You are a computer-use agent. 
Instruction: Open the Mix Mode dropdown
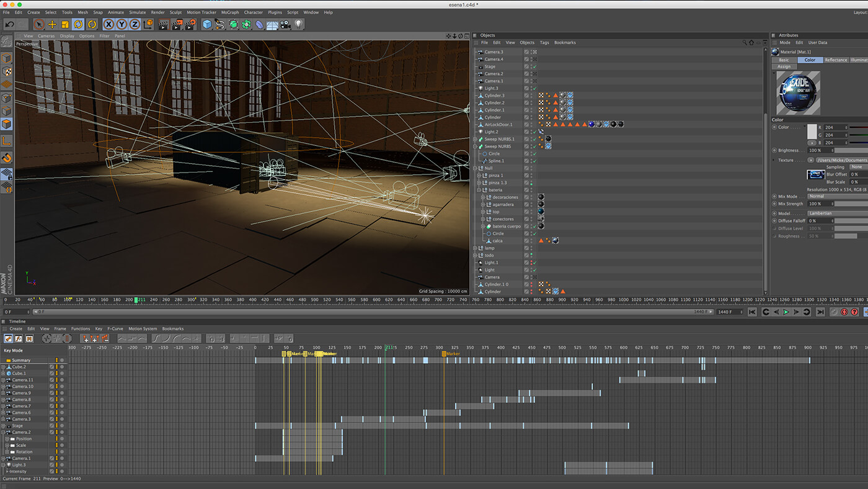pyautogui.click(x=837, y=196)
